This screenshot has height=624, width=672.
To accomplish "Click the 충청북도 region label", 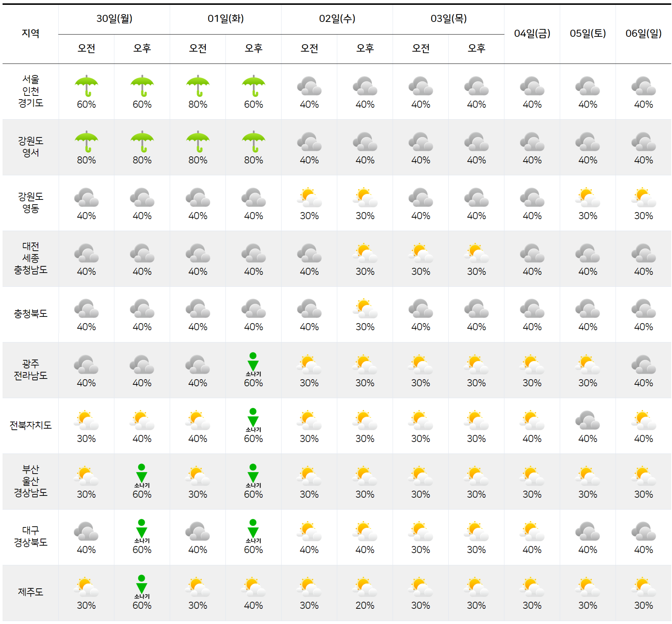I will (x=30, y=314).
